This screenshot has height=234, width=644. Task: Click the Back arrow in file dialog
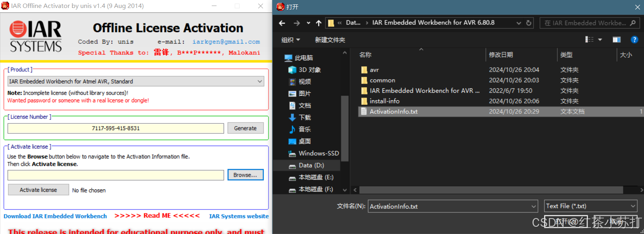click(282, 23)
